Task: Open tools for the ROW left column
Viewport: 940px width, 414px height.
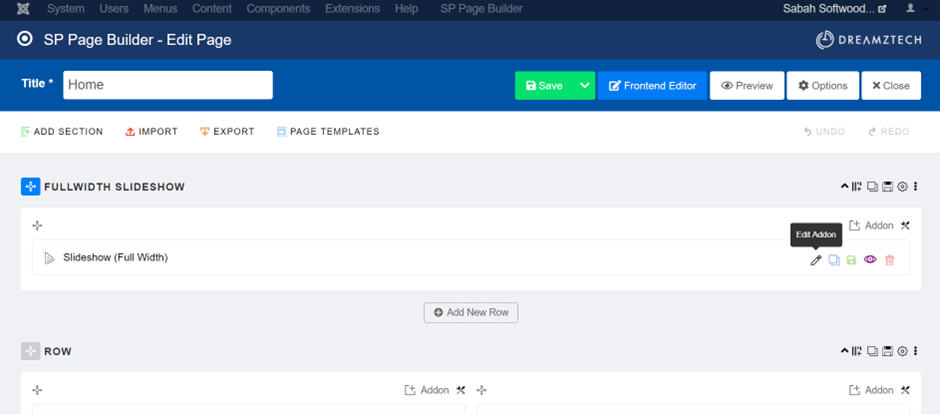Action: pyautogui.click(x=460, y=390)
